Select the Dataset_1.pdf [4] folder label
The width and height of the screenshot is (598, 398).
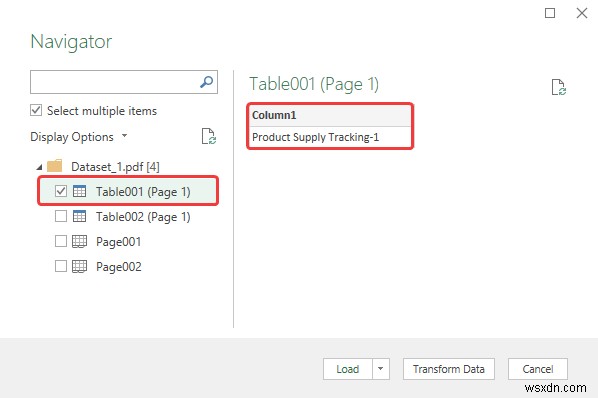click(115, 167)
